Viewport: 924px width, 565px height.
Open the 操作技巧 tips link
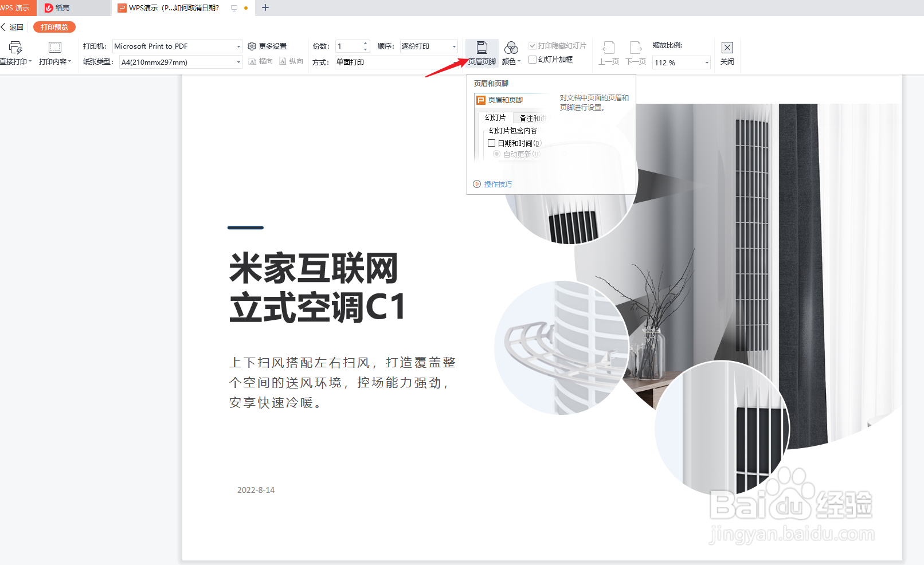click(498, 184)
